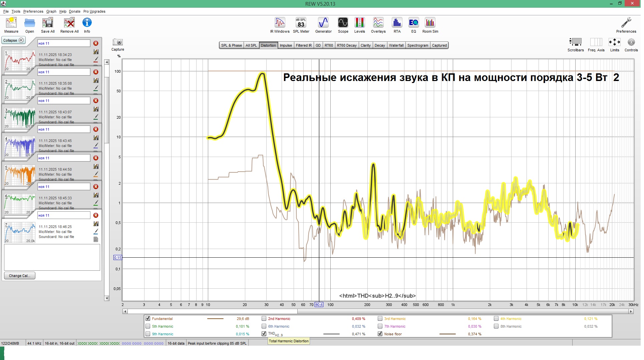The height and width of the screenshot is (360, 644).
Task: Open the Overlays window
Action: tap(378, 23)
